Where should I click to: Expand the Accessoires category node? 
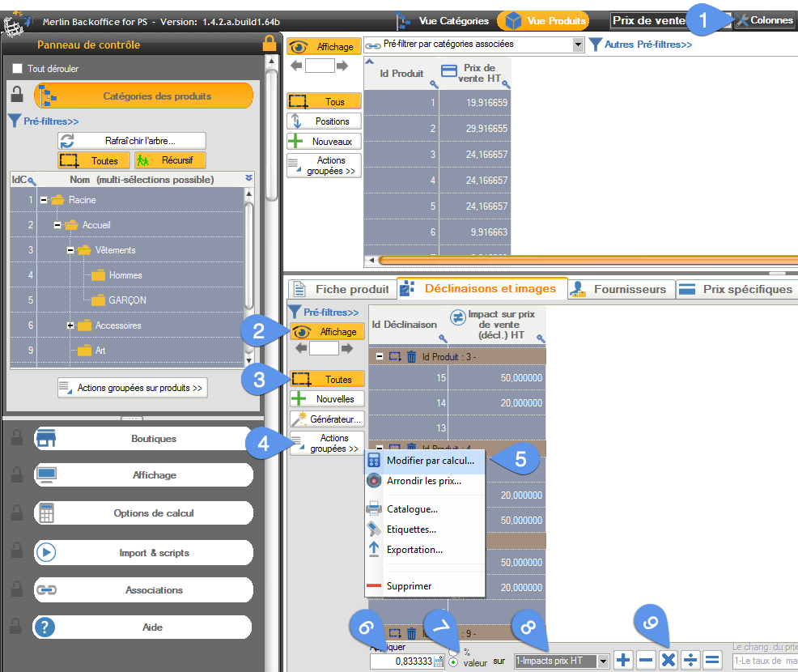[x=71, y=325]
